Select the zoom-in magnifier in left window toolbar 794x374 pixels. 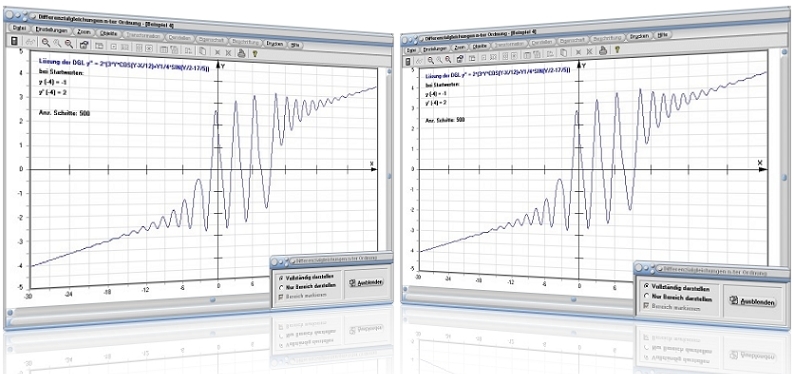46,43
